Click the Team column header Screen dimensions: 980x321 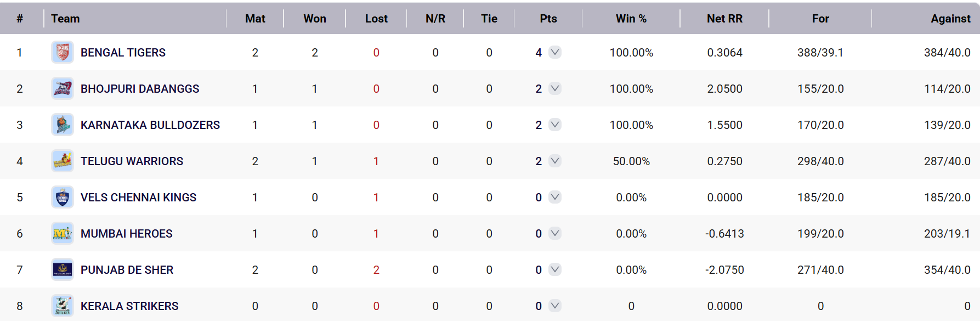[65, 19]
